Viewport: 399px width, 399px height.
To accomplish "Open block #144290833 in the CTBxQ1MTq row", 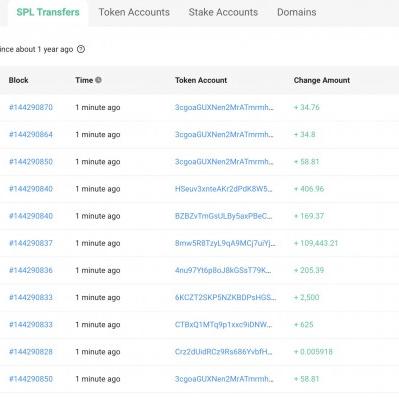I will point(31,325).
